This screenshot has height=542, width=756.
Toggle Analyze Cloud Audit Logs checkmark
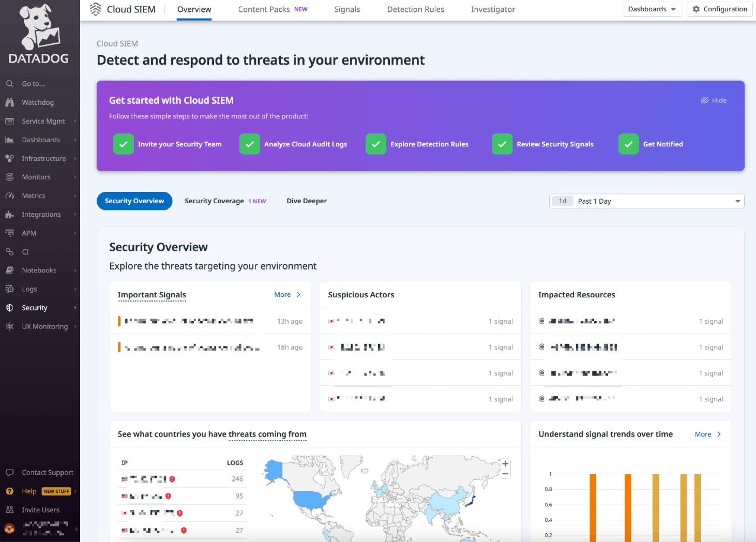[249, 144]
